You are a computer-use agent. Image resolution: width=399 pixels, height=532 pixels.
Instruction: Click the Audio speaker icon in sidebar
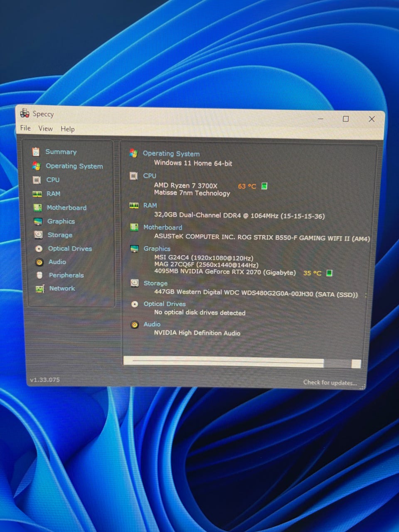(39, 262)
